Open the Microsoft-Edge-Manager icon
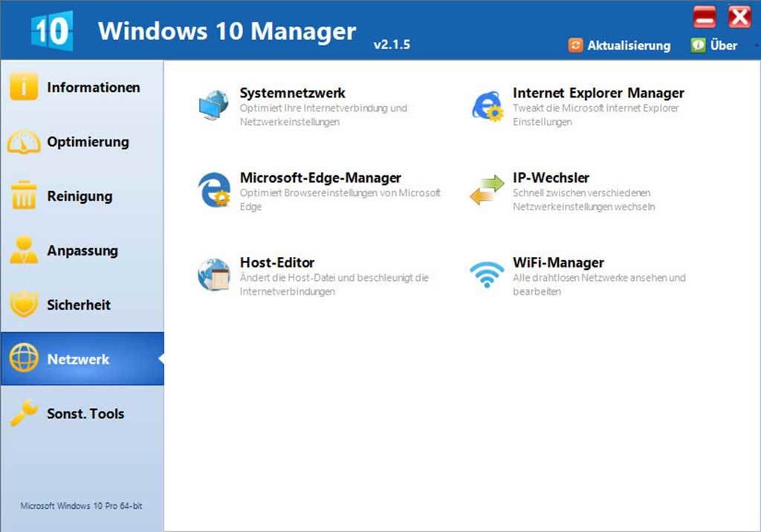Screen dimensions: 761x532 point(214,189)
